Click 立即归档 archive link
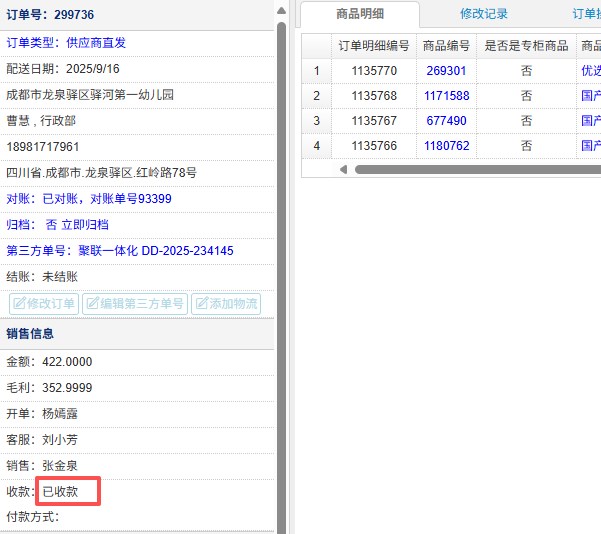 coord(85,225)
